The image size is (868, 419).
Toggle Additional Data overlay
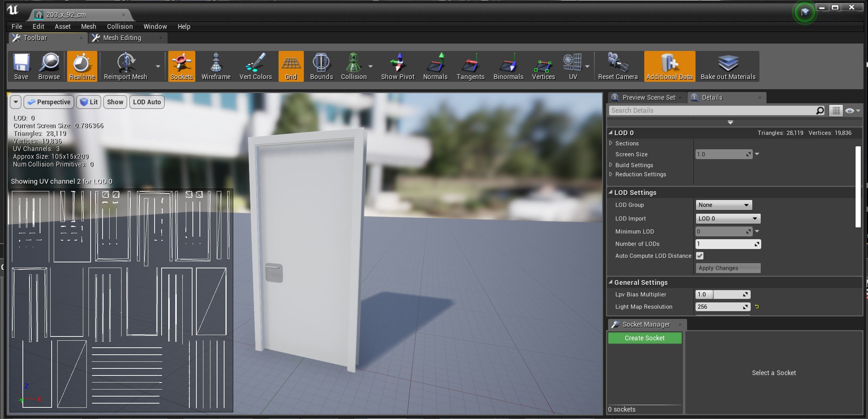click(x=670, y=66)
